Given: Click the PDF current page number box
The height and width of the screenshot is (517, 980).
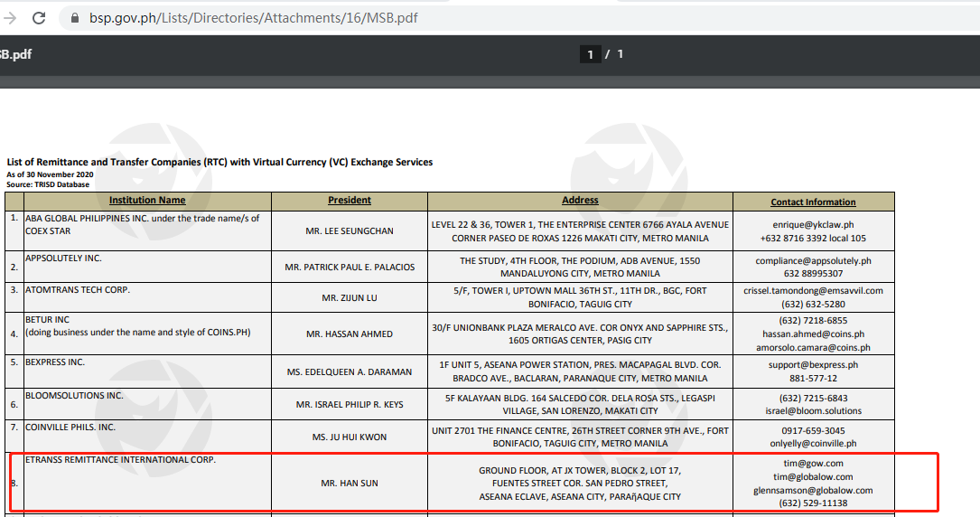Looking at the screenshot, I should coord(590,55).
